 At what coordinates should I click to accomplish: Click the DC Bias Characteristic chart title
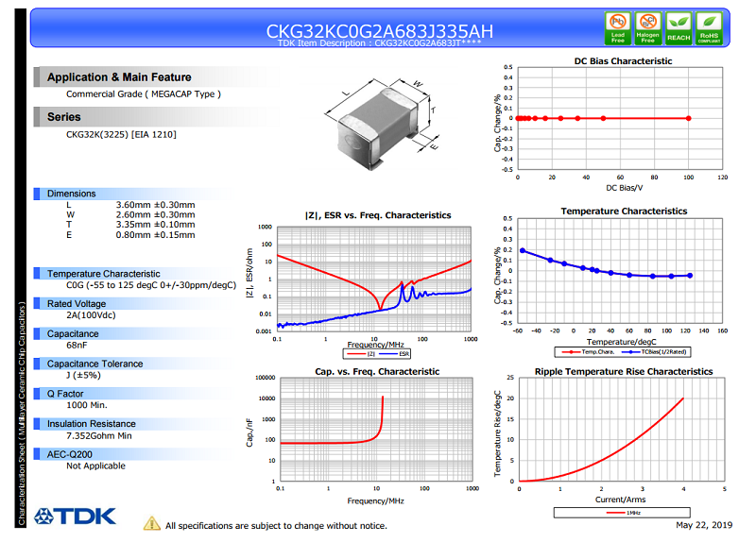click(x=623, y=61)
